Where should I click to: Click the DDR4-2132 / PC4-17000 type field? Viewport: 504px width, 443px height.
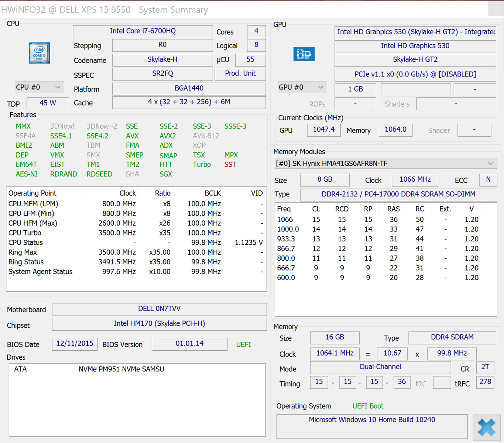398,195
